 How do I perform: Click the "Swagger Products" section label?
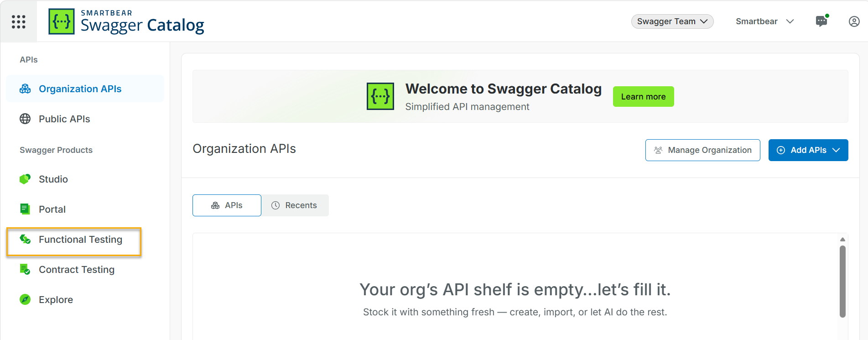click(56, 150)
